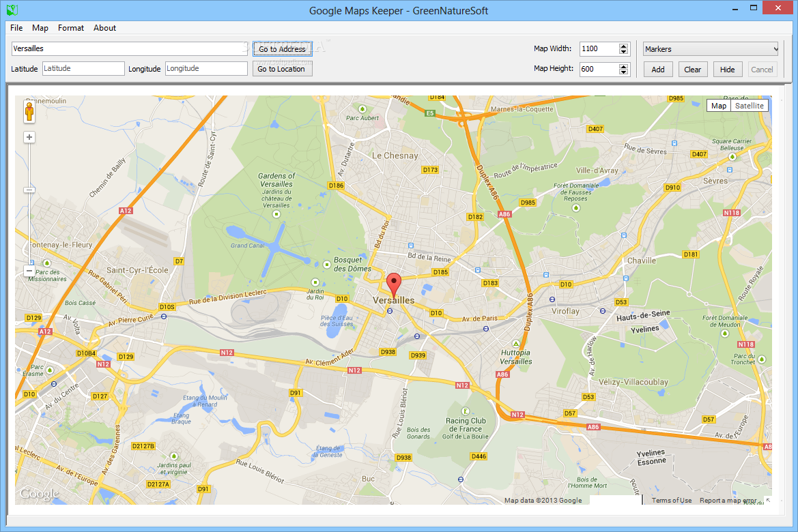798x532 pixels.
Task: Click the greyed-out Cancel button
Action: click(762, 69)
